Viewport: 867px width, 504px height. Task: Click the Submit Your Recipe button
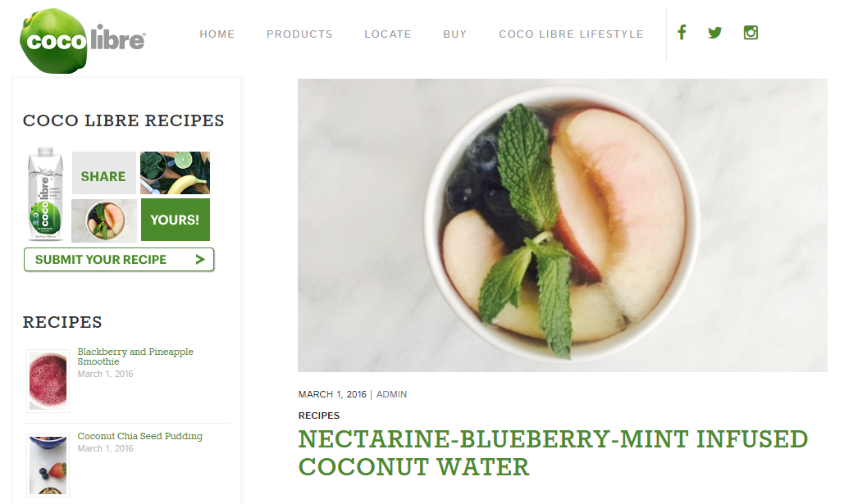pos(119,260)
